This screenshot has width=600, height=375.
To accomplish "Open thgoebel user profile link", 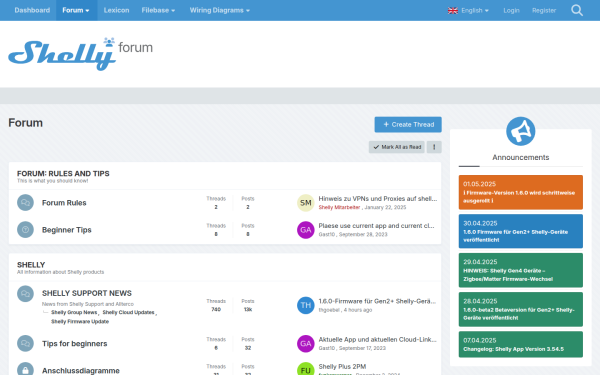I will 329,310.
